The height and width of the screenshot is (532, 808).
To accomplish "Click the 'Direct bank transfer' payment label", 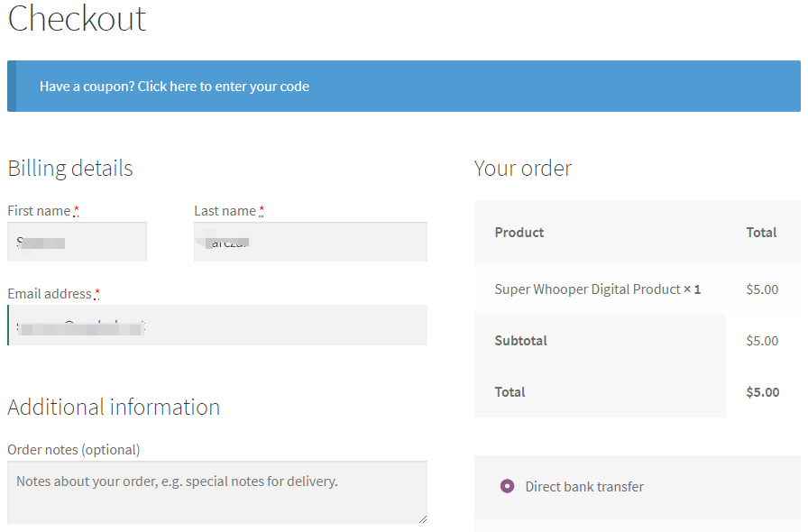I will click(x=584, y=487).
